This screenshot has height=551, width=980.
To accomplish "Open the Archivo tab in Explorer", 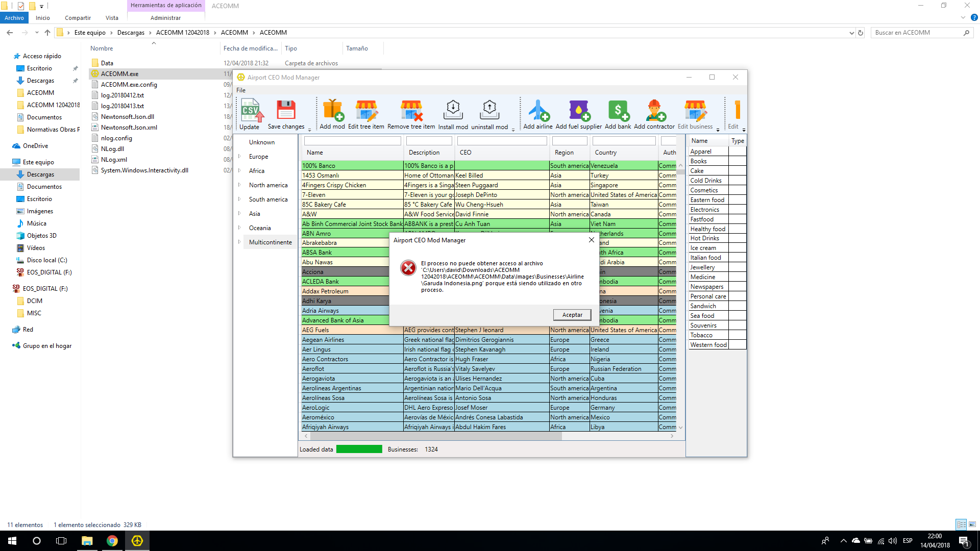I will coord(14,18).
